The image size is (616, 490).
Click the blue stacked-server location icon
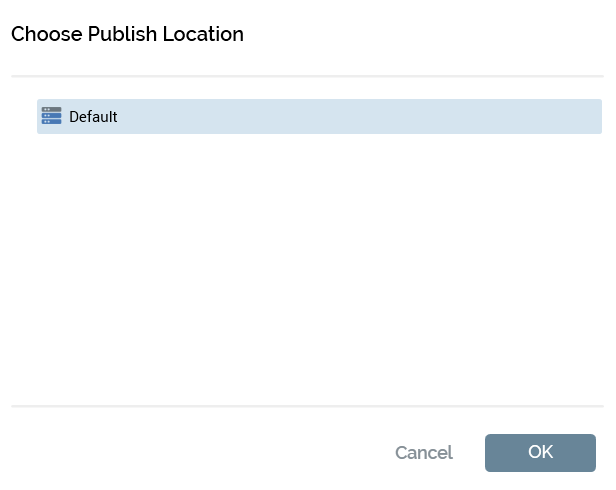(51, 116)
